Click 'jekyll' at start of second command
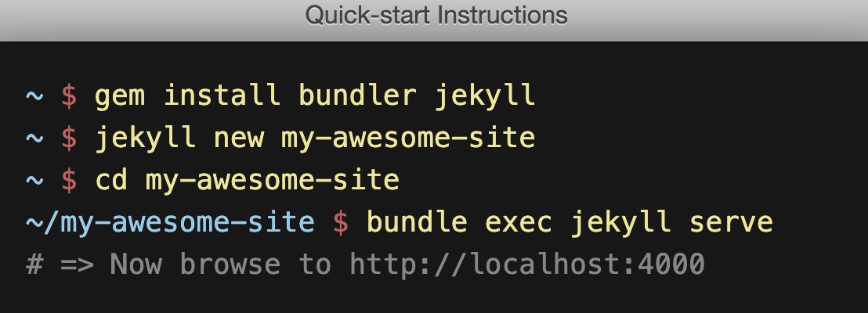Viewport: 868px width, 313px height. 146,139
